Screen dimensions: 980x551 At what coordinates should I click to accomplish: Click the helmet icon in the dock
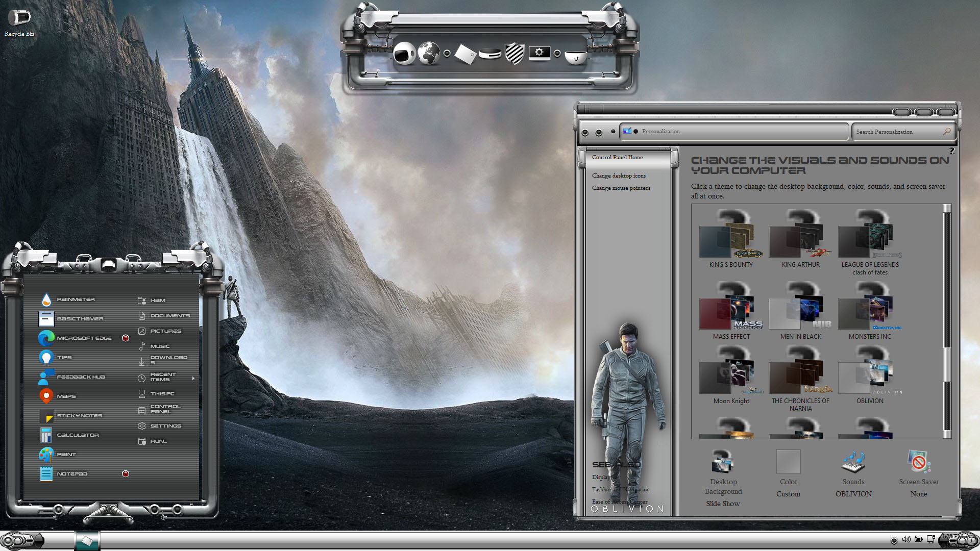tap(405, 53)
